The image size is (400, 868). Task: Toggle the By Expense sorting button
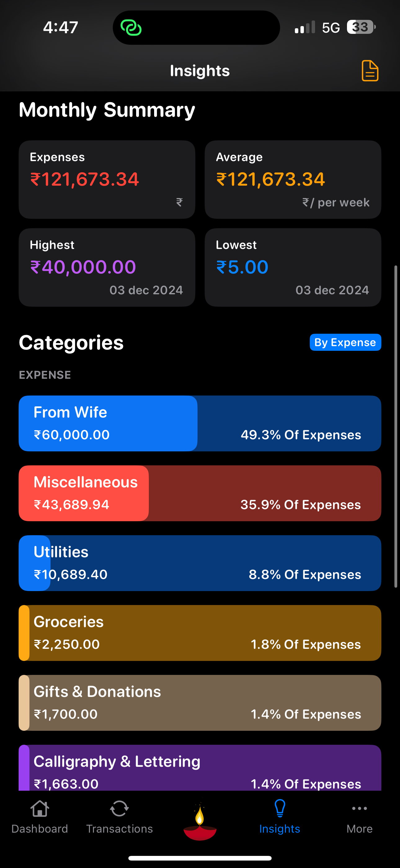point(345,342)
